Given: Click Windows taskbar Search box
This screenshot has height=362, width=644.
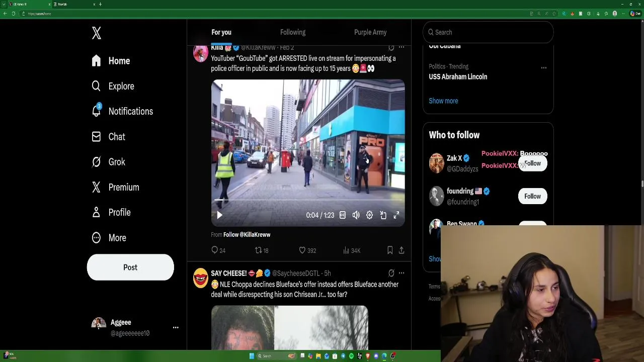Looking at the screenshot, I should (x=277, y=356).
